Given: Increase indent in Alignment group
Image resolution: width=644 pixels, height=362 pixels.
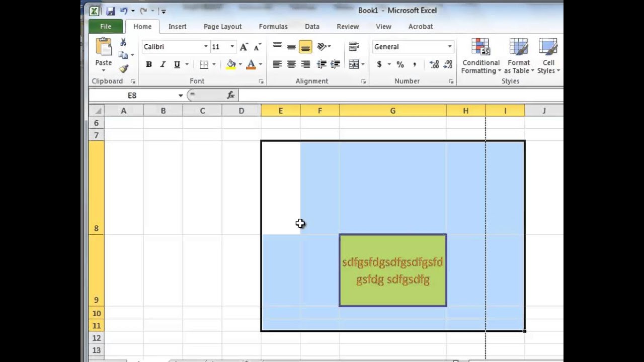Looking at the screenshot, I should (x=335, y=64).
